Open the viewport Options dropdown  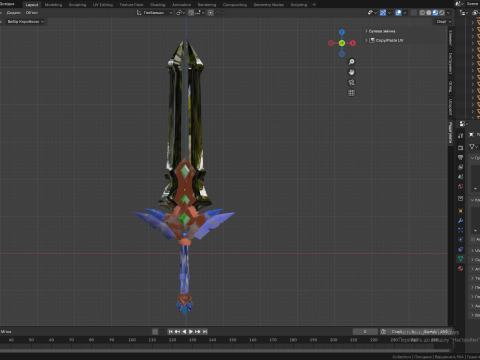(444, 22)
